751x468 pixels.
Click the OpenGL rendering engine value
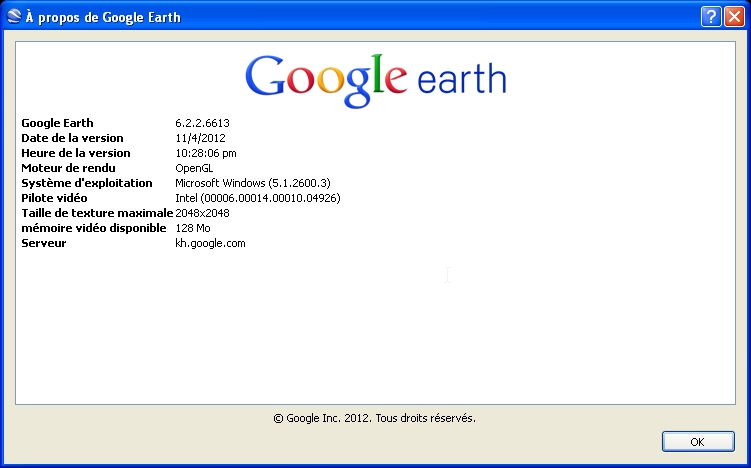click(194, 168)
